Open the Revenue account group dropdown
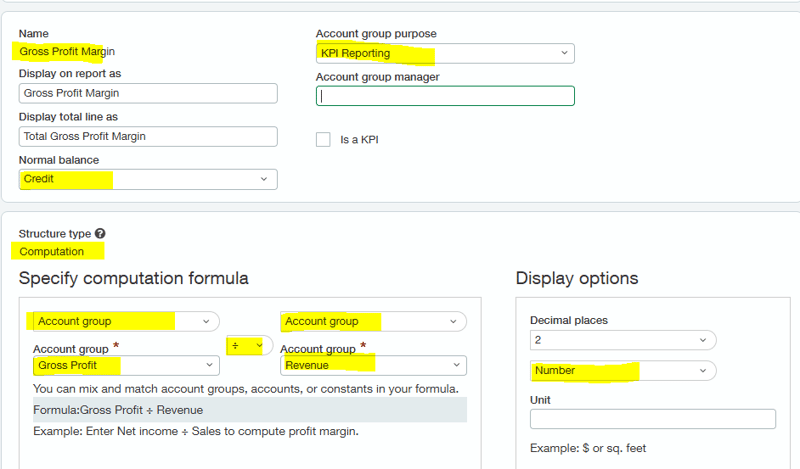The image size is (800, 469). point(372,365)
